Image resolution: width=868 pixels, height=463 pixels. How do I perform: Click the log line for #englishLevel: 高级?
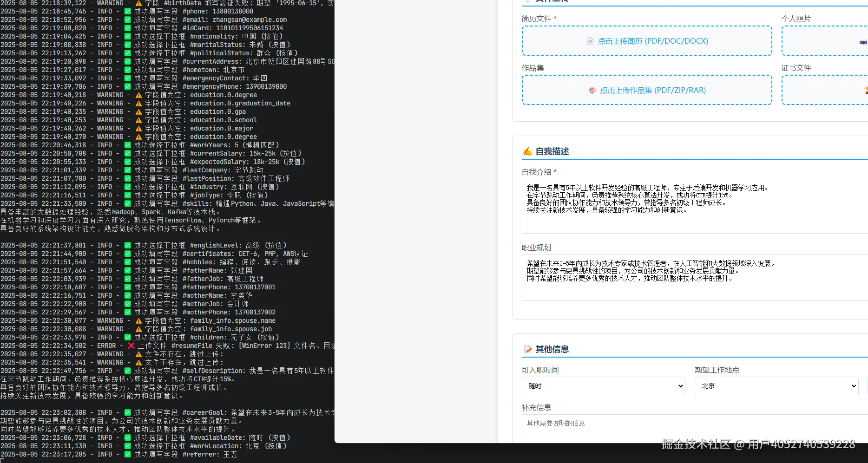pos(144,245)
